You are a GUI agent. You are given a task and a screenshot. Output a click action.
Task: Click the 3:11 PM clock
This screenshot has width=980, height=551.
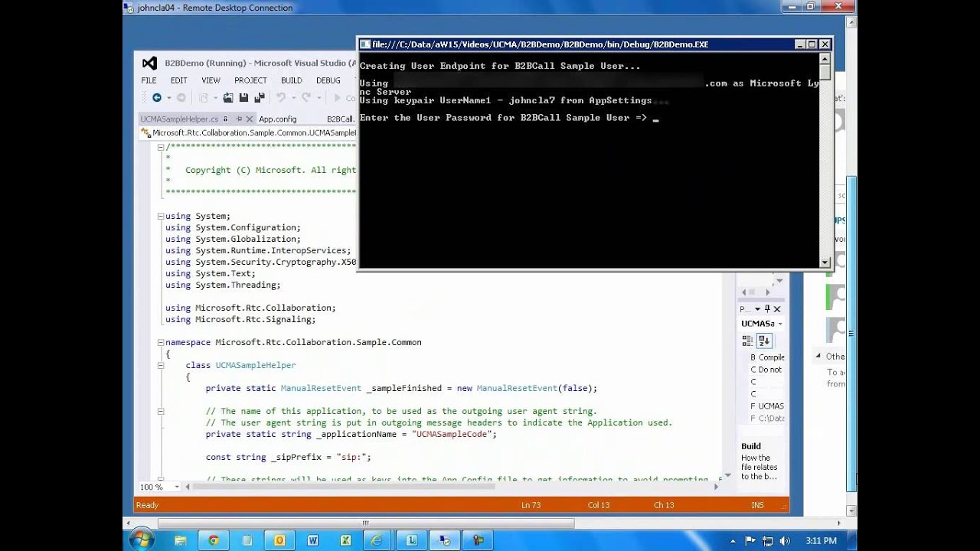coord(822,541)
